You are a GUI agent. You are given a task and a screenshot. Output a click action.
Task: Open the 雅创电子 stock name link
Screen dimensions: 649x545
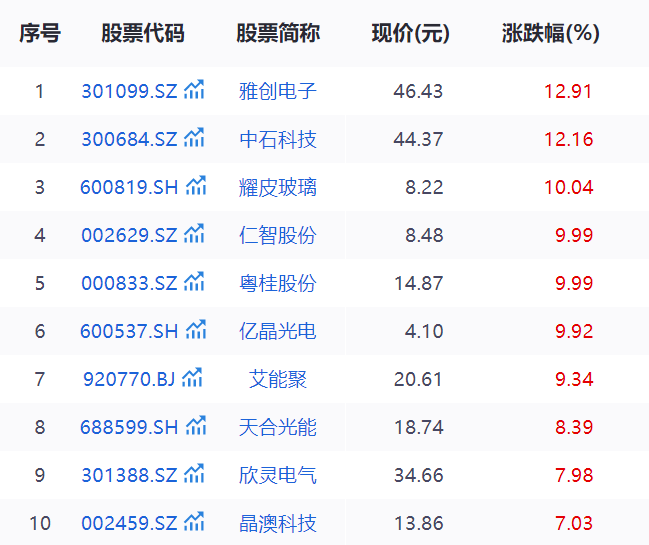[x=278, y=91]
